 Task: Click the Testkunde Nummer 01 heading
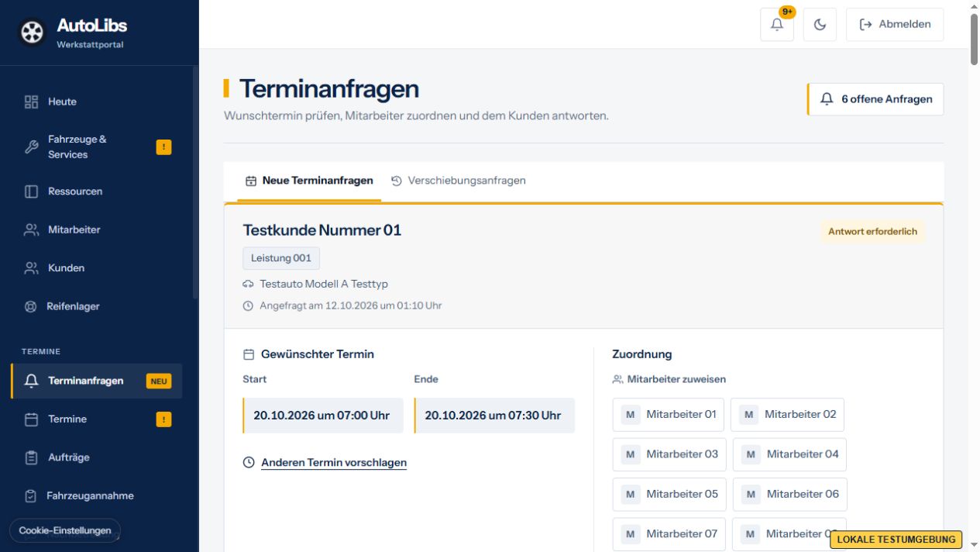click(x=322, y=230)
